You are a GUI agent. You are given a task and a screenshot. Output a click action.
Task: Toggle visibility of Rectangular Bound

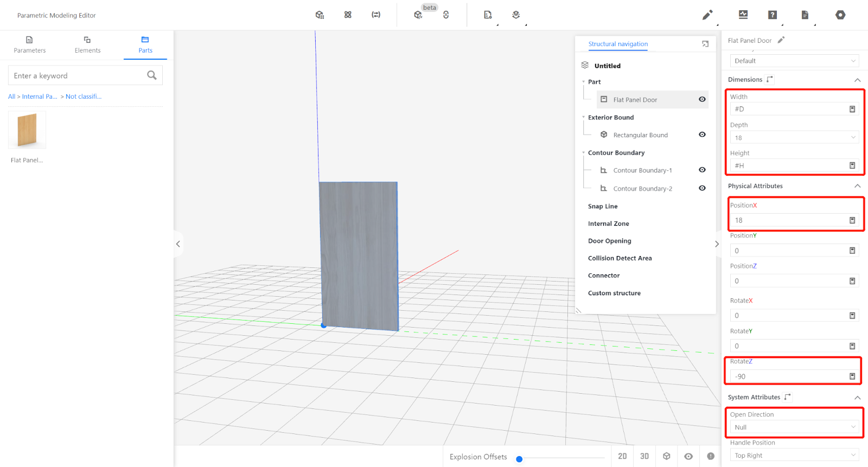click(702, 135)
